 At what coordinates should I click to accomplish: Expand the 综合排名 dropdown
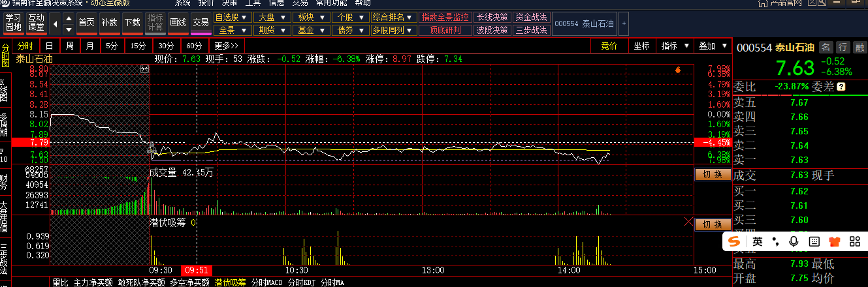click(393, 17)
